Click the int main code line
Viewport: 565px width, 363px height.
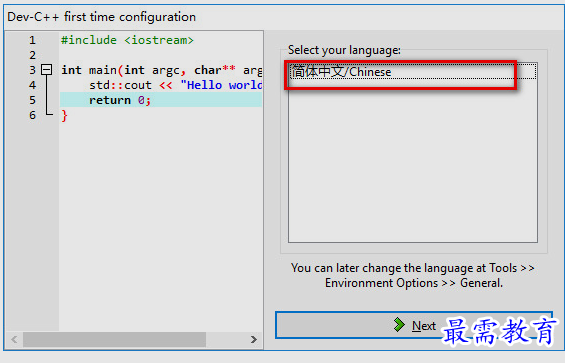tap(161, 70)
